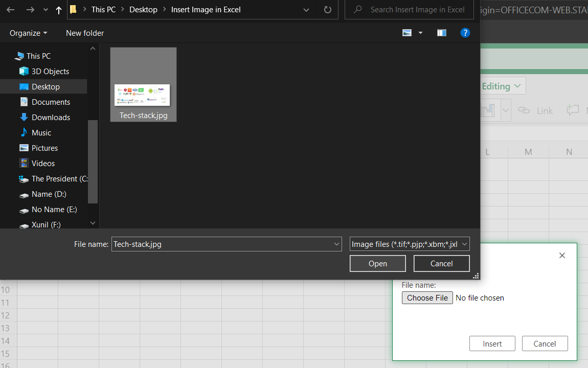Open the Image files type filter dropdown

point(410,244)
